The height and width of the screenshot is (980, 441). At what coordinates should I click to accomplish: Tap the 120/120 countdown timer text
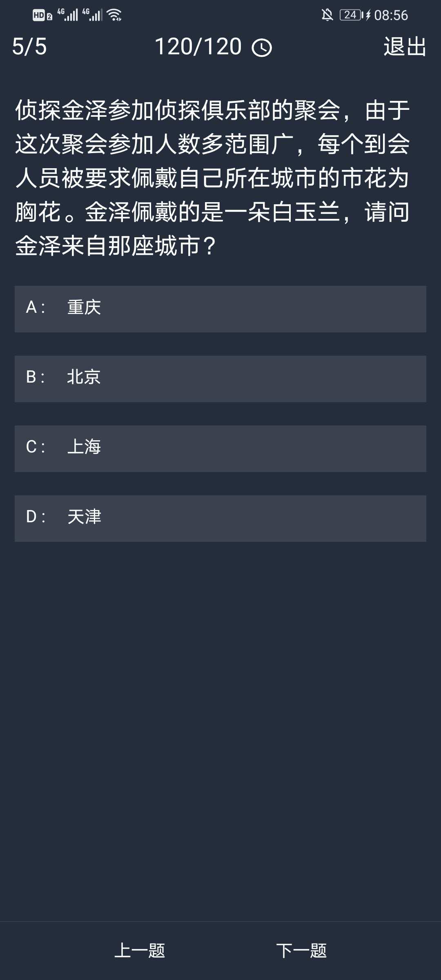point(198,47)
